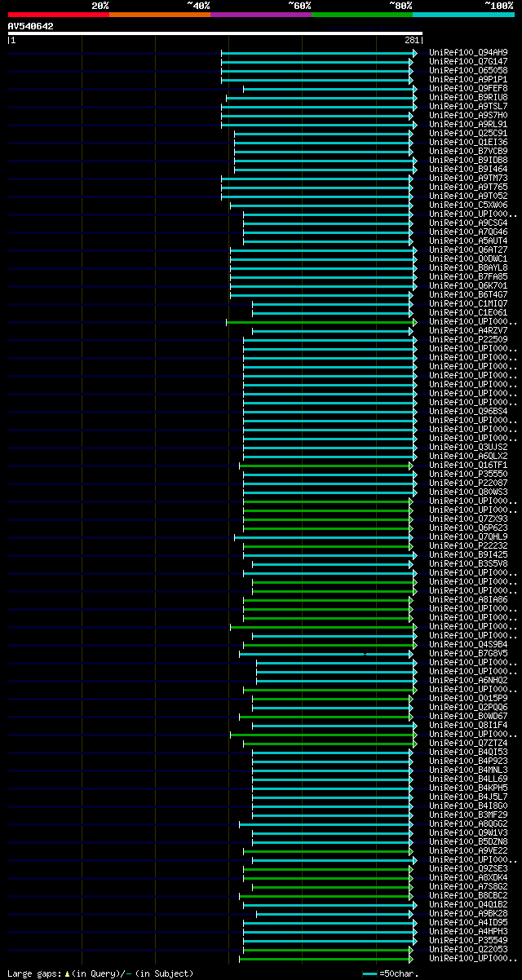Click UniRef100_Q015P9 hit label
Viewport: 522px width, 980px height.
click(468, 698)
